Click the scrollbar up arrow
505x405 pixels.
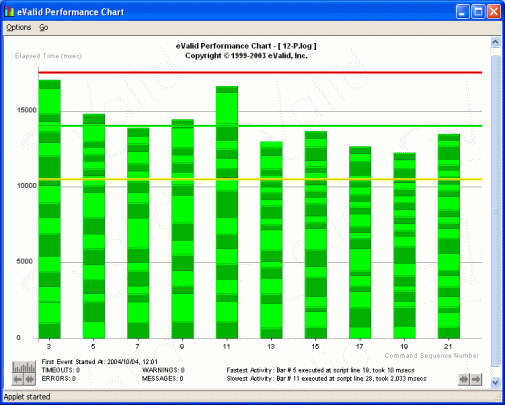click(x=495, y=42)
